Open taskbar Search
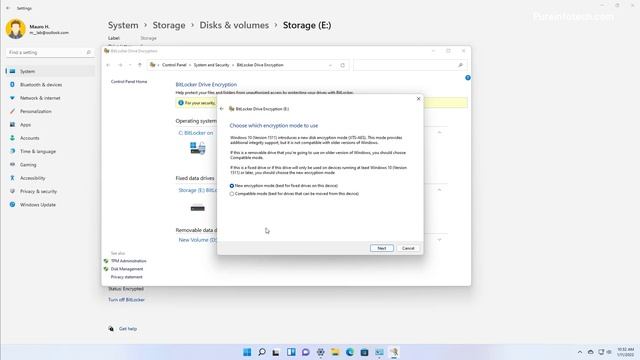The width and height of the screenshot is (640, 360). [262, 352]
